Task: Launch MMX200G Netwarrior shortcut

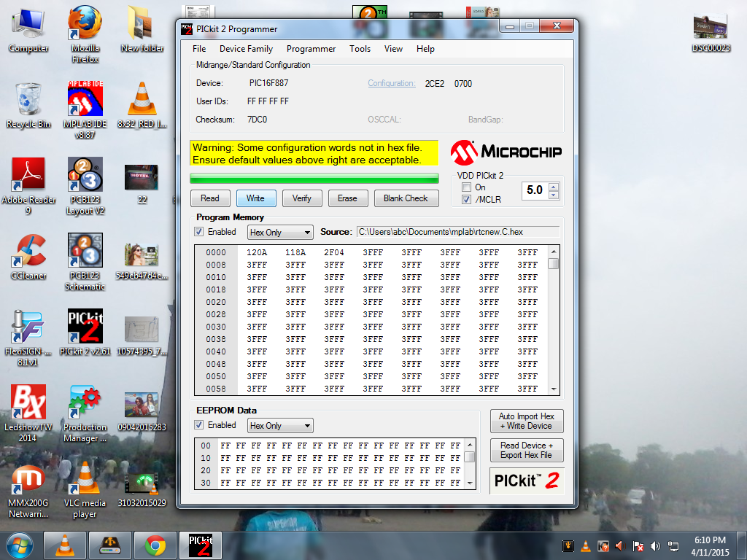Action: 28,491
